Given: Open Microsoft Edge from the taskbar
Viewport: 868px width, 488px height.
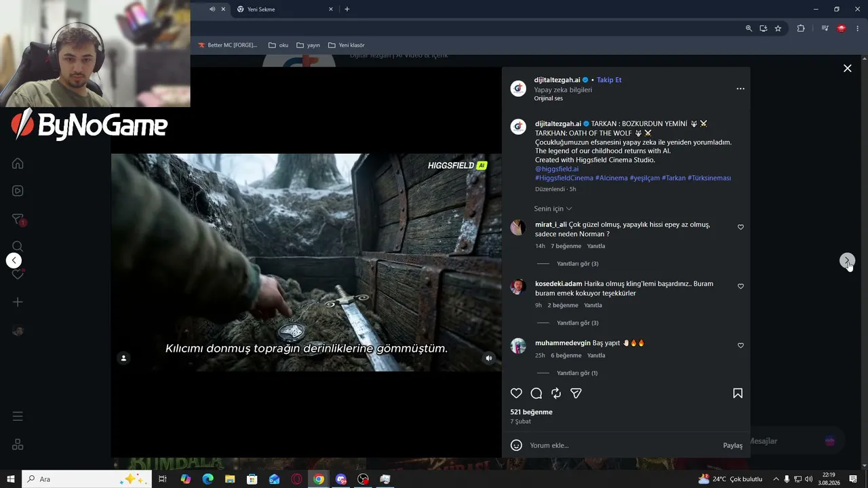Looking at the screenshot, I should pyautogui.click(x=208, y=479).
